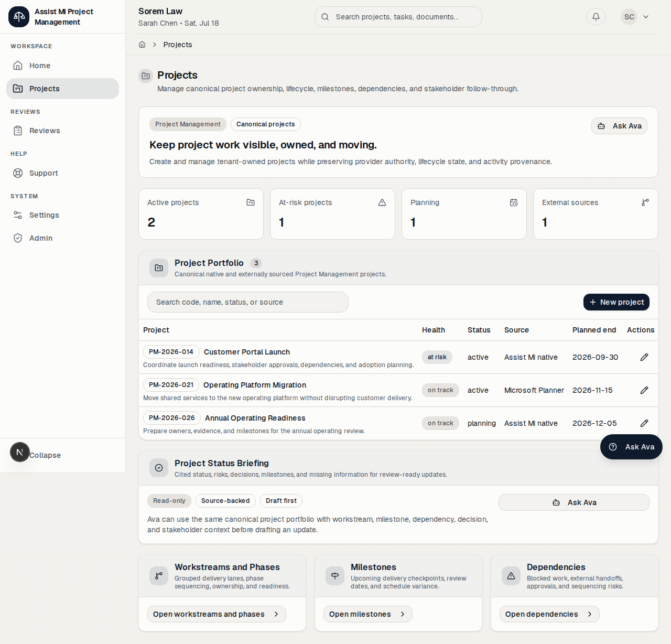Click the Read-only tag
This screenshot has width=671, height=644.
tap(169, 501)
